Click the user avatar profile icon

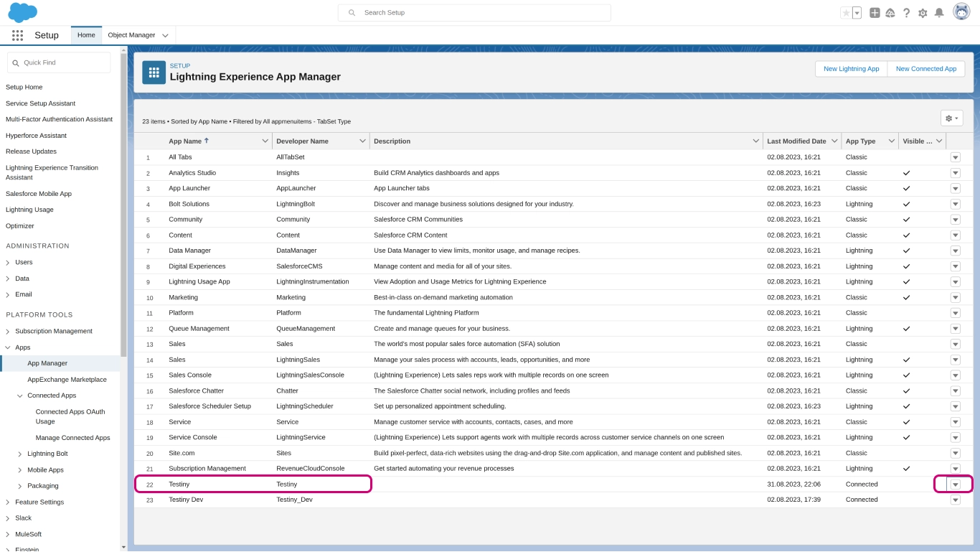(x=961, y=12)
